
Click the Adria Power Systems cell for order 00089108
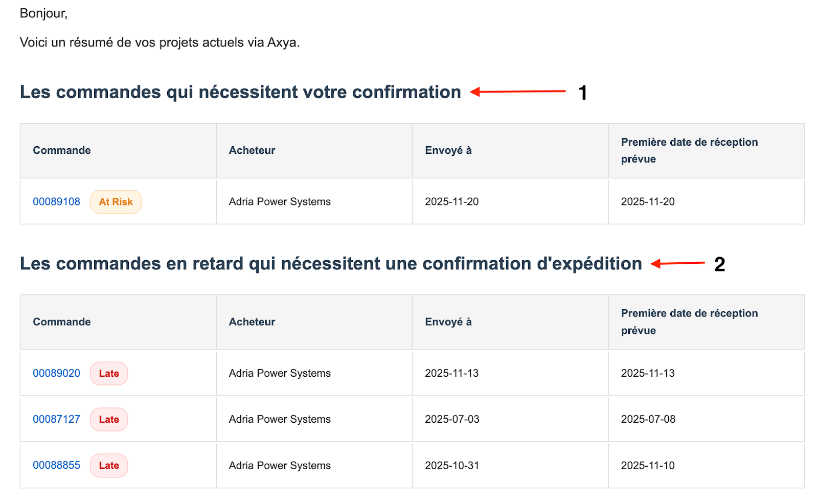pos(280,202)
